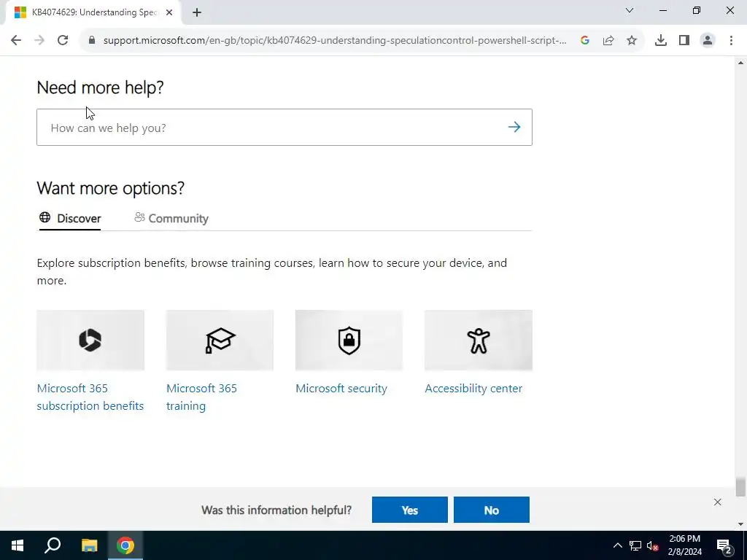Close the KB4074629 tab
The width and height of the screenshot is (747, 560).
169,12
